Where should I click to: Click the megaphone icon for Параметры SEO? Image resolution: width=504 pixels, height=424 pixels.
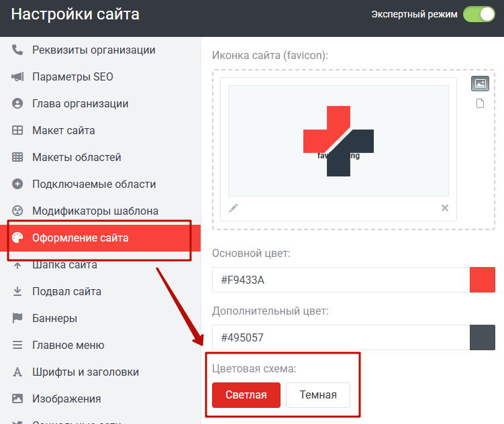pos(17,76)
